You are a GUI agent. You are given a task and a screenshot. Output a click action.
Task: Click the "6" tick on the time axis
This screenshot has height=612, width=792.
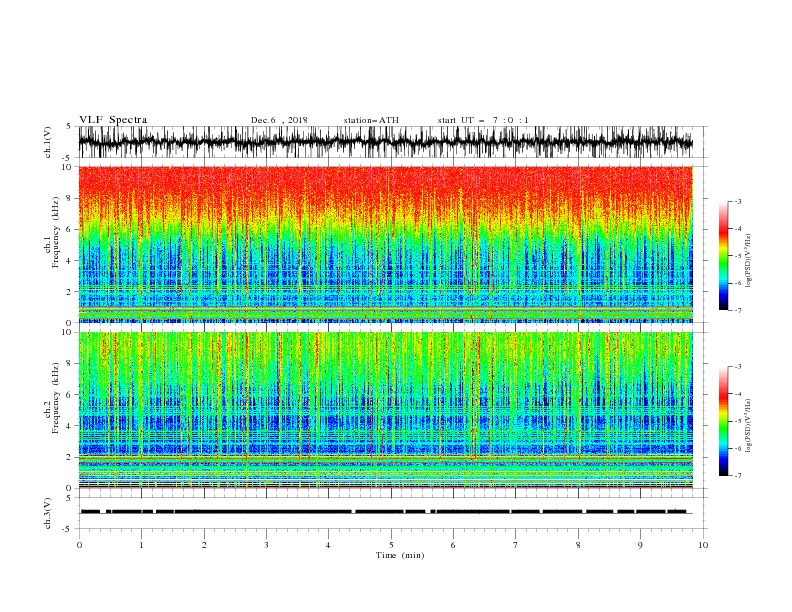[453, 545]
